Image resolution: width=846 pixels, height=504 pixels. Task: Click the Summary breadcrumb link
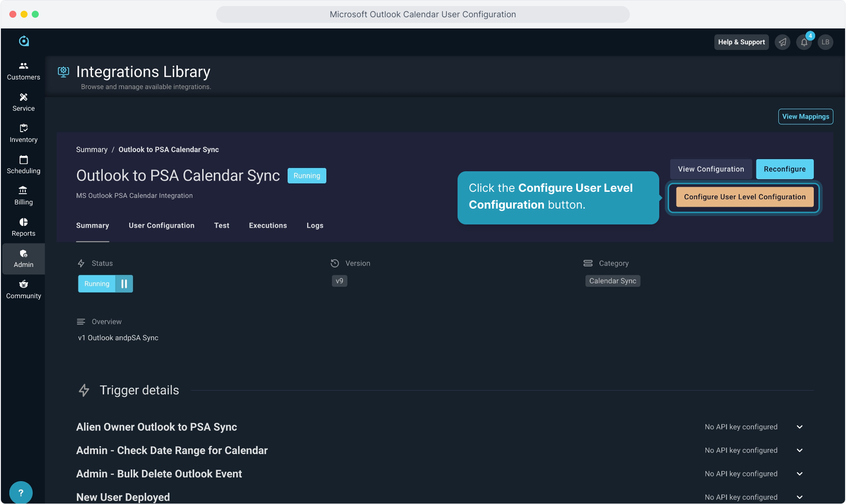pyautogui.click(x=92, y=149)
